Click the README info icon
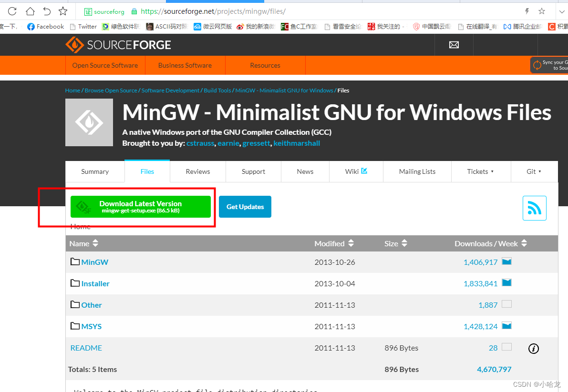The image size is (568, 392). pyautogui.click(x=534, y=348)
